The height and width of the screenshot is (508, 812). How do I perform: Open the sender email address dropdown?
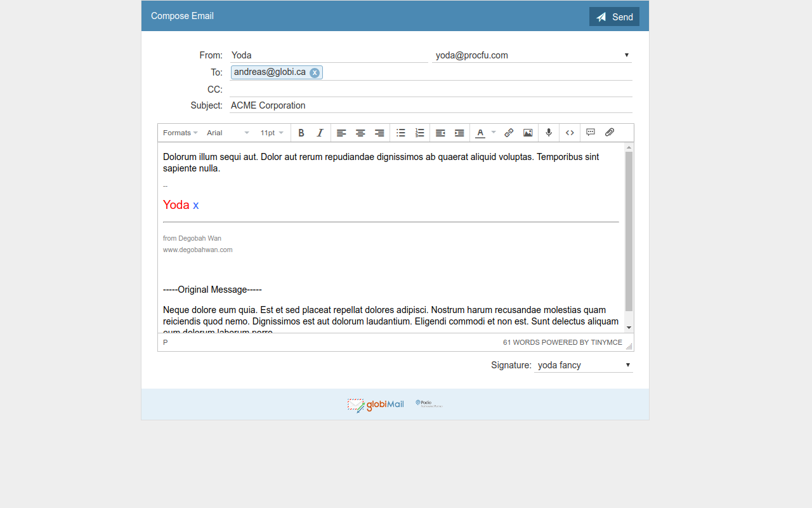[x=532, y=55]
